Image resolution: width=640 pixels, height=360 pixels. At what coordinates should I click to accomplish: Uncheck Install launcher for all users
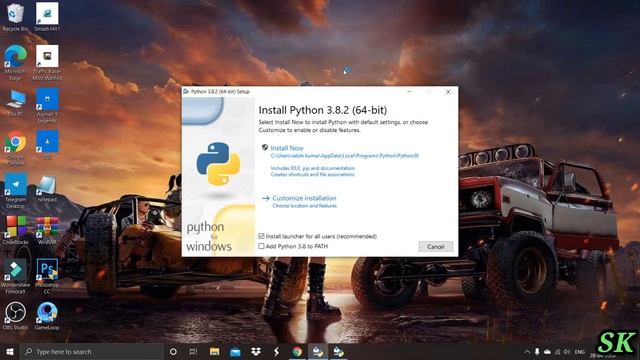(261, 236)
